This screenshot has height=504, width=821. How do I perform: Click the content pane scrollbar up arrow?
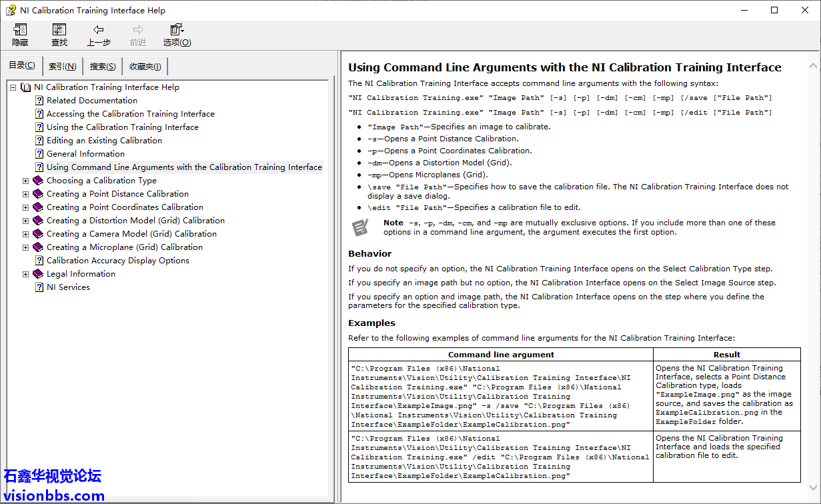(x=813, y=65)
